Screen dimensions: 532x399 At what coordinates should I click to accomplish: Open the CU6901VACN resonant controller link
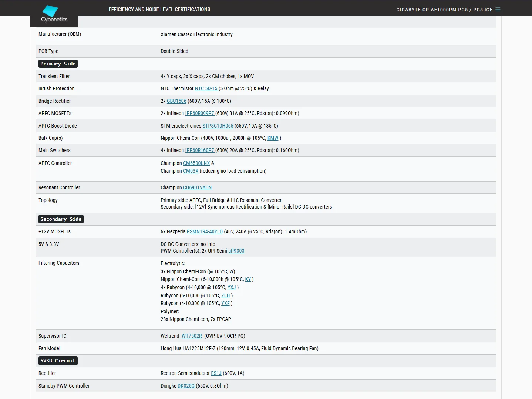[197, 187]
